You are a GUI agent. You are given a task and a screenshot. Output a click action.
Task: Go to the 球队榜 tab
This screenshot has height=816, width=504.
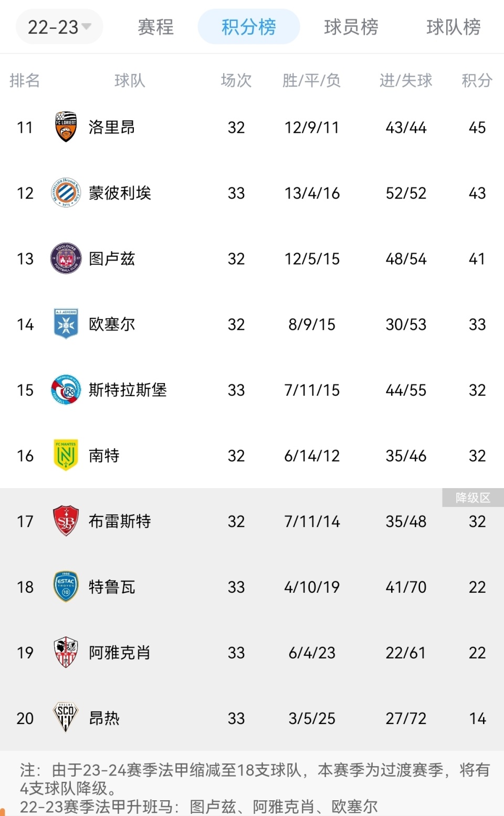pyautogui.click(x=453, y=27)
